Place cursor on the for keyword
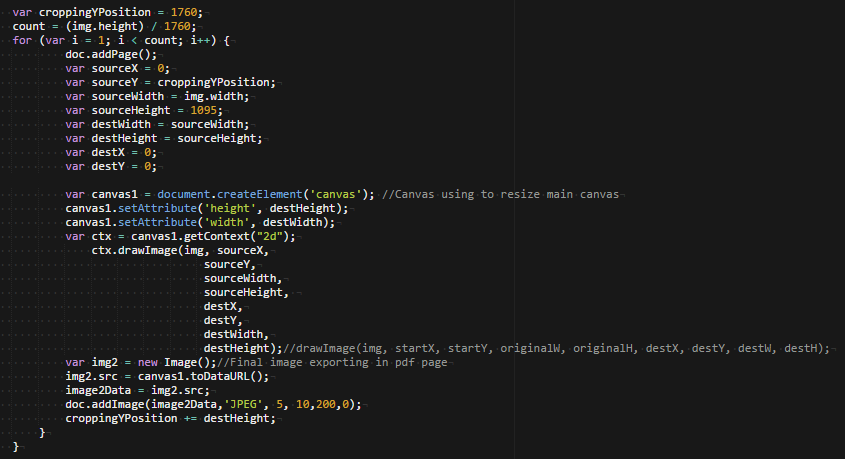The height and width of the screenshot is (459, 845). point(22,39)
